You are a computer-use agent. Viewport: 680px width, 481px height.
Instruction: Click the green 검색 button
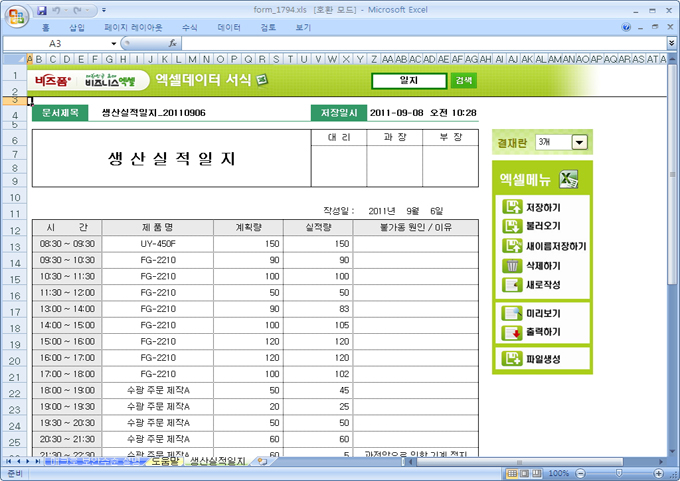463,80
